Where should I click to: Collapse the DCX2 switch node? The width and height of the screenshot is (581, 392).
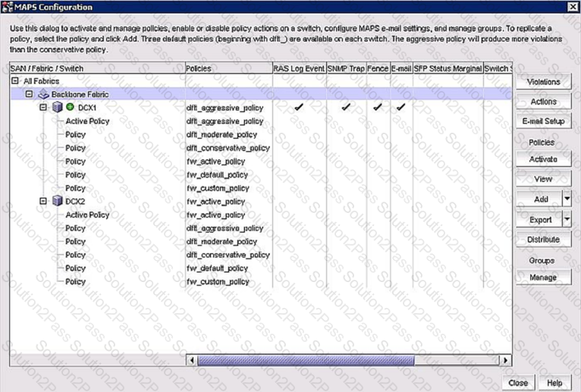click(43, 201)
